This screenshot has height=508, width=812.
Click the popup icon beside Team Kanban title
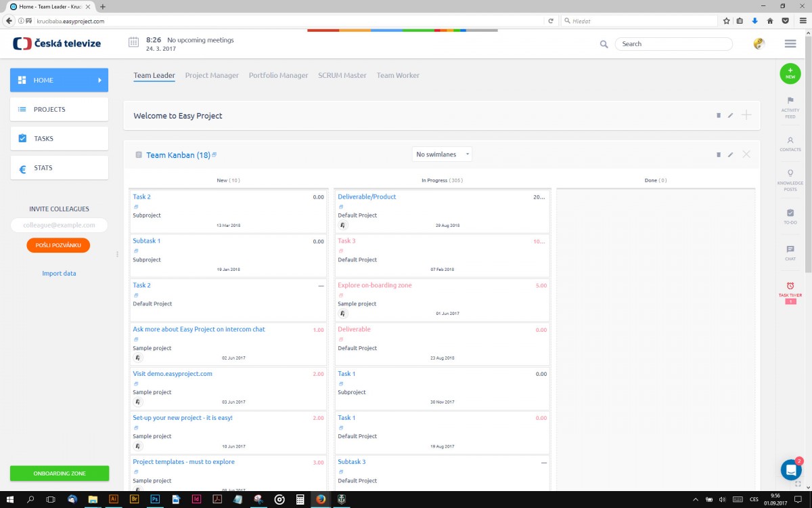coord(215,154)
